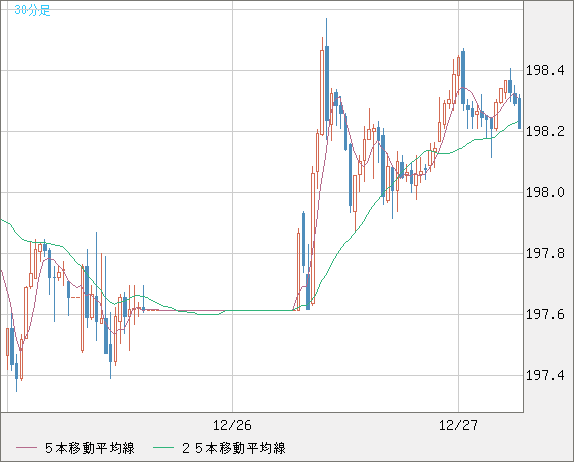Click the 198.4 price axis label
Screen dimensions: 574x462
pyautogui.click(x=545, y=70)
